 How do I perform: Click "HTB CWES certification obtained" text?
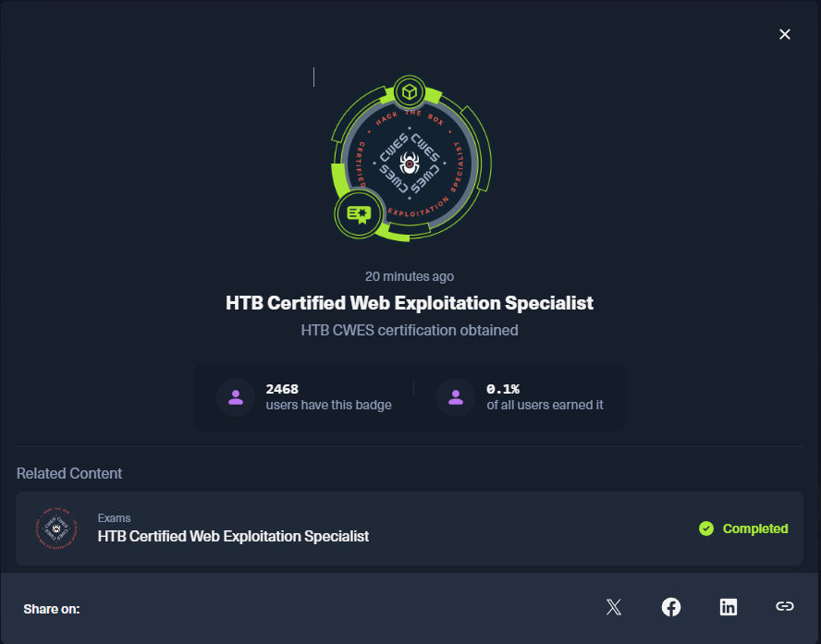pyautogui.click(x=410, y=330)
